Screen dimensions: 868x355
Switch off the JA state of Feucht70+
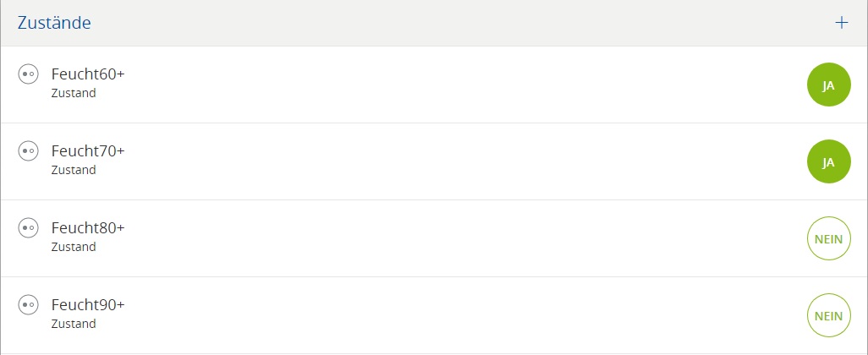tap(828, 162)
